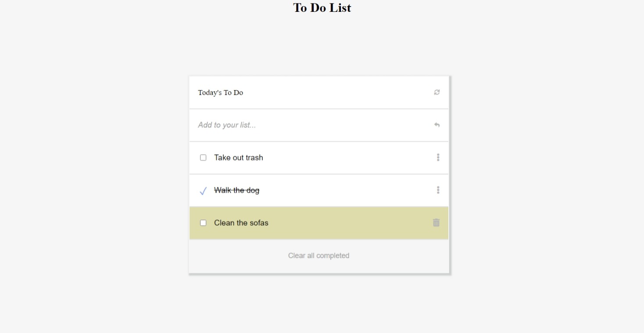Open the three-dot menu for Walk the dog

(x=438, y=190)
